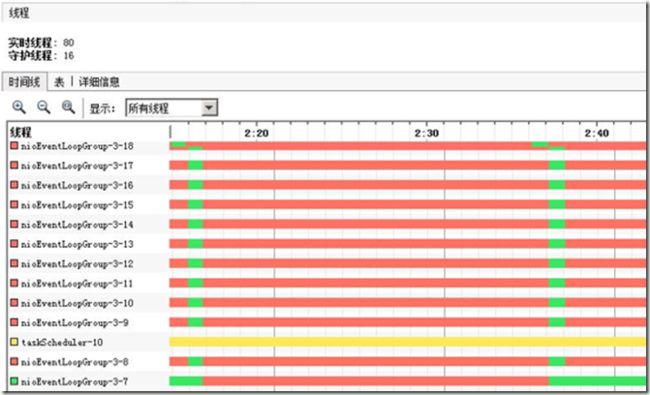Image resolution: width=650 pixels, height=395 pixels.
Task: Click red state icon of nioEventLoopGroup-3-13
Action: point(14,243)
